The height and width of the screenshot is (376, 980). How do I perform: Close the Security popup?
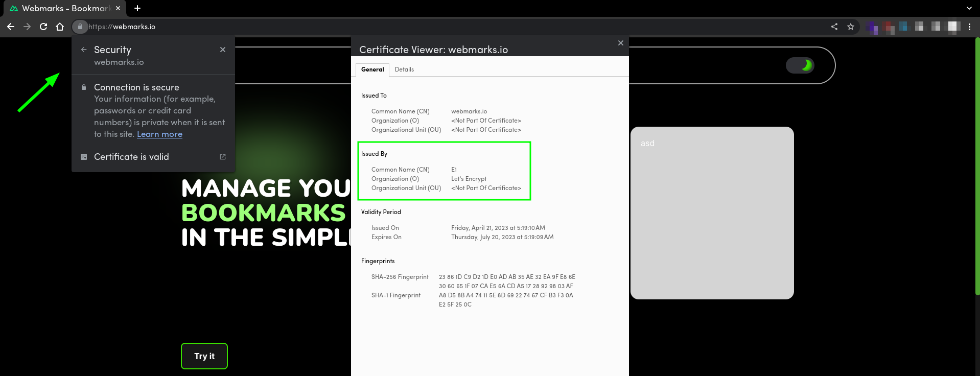coord(223,50)
